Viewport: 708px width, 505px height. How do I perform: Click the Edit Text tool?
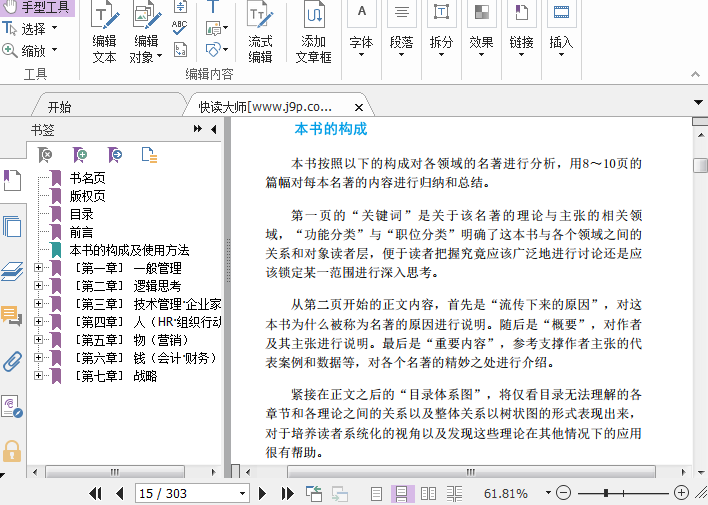(x=105, y=33)
